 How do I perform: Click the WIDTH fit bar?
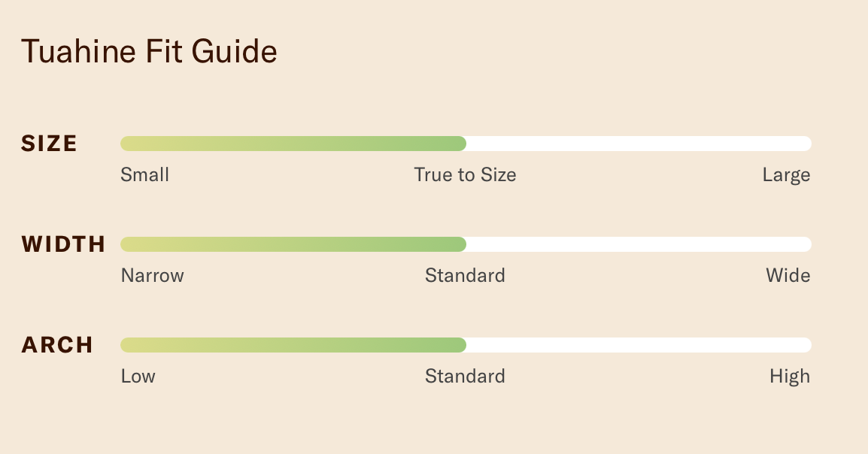(466, 244)
